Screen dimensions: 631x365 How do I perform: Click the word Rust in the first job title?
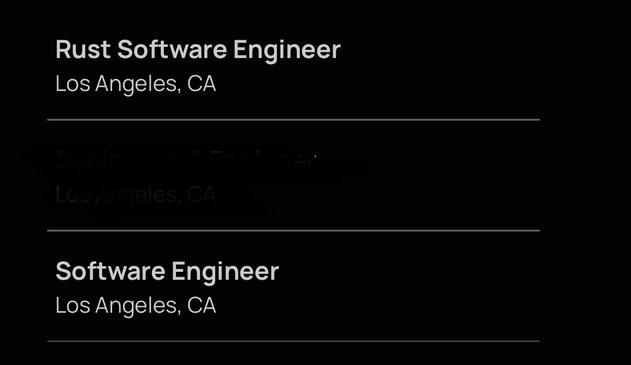[x=83, y=49]
